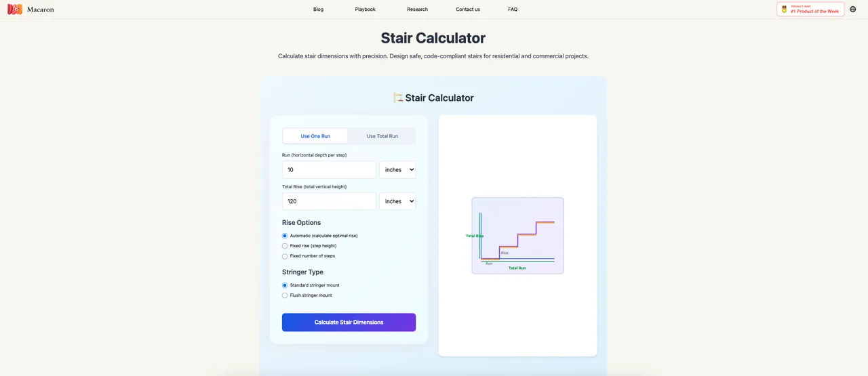Select Standard stringer mount option

[285, 285]
